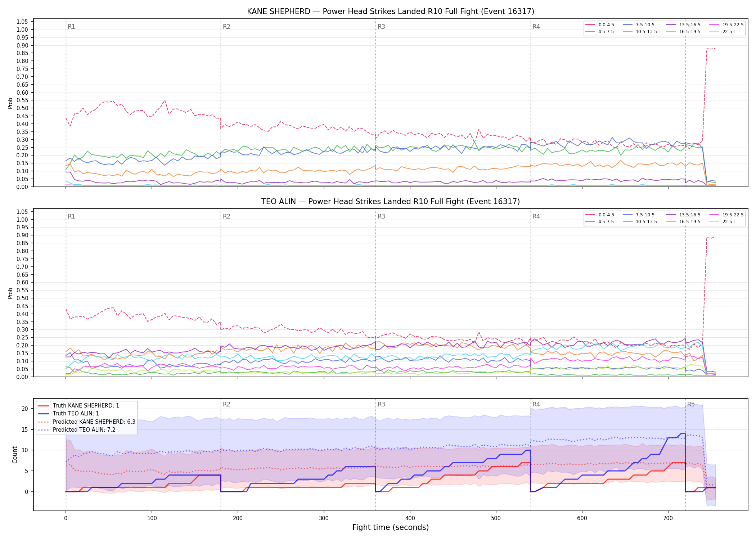Pick the 0.0-4.5 legend entry in TEO ALIN chart
756x540 pixels.
(x=600, y=215)
